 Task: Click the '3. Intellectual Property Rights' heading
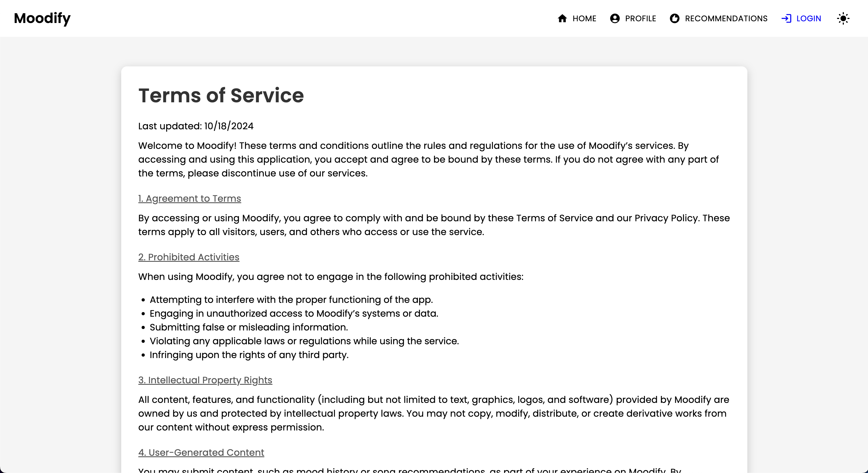coord(205,380)
